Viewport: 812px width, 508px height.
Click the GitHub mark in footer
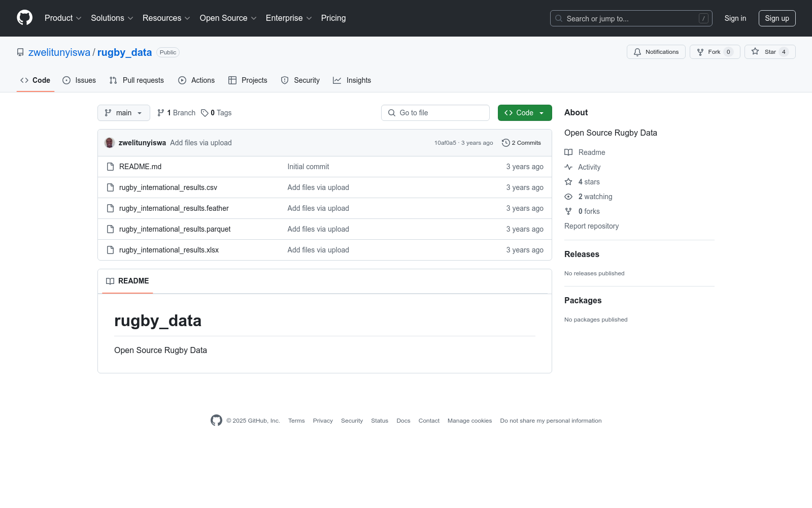click(216, 420)
